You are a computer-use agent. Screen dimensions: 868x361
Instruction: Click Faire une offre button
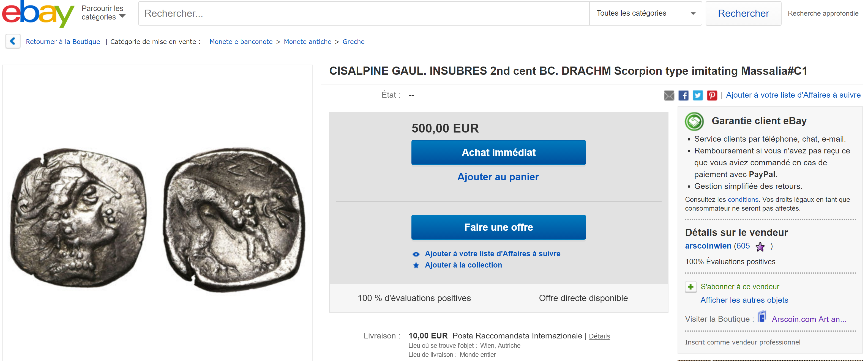click(498, 227)
